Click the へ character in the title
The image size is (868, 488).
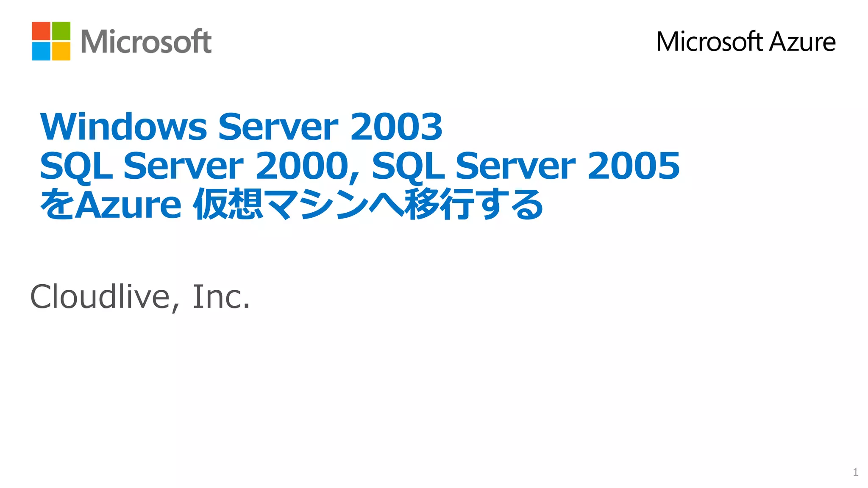click(x=386, y=205)
